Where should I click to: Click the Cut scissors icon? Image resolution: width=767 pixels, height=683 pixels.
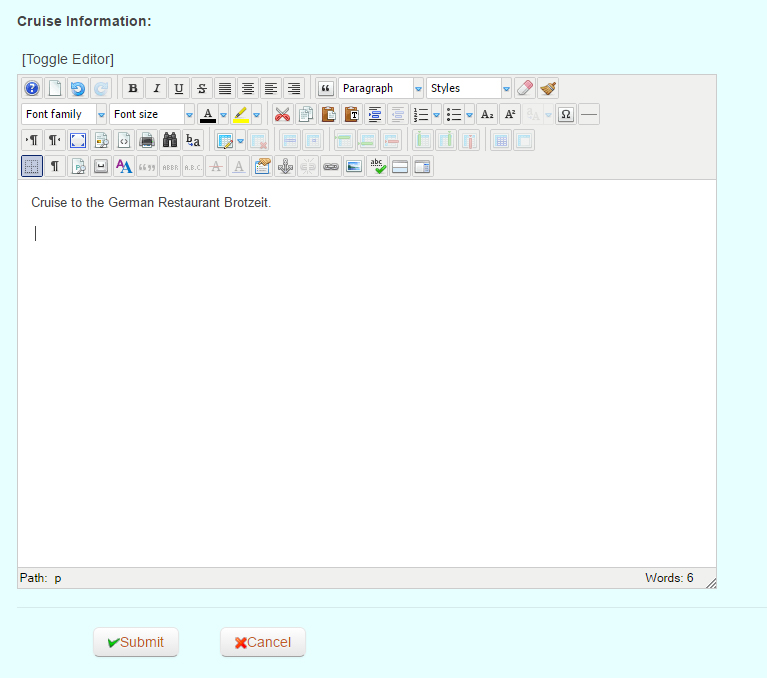point(282,114)
